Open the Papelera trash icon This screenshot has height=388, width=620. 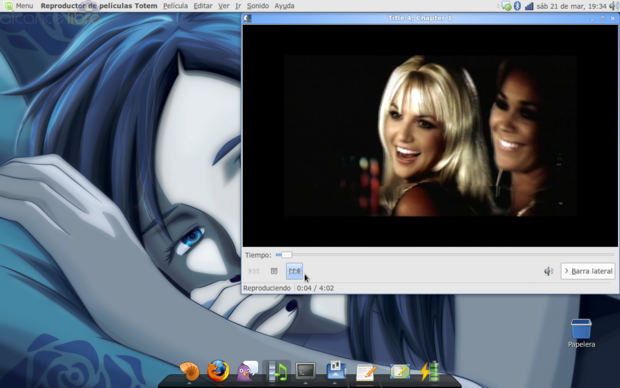[x=581, y=333]
